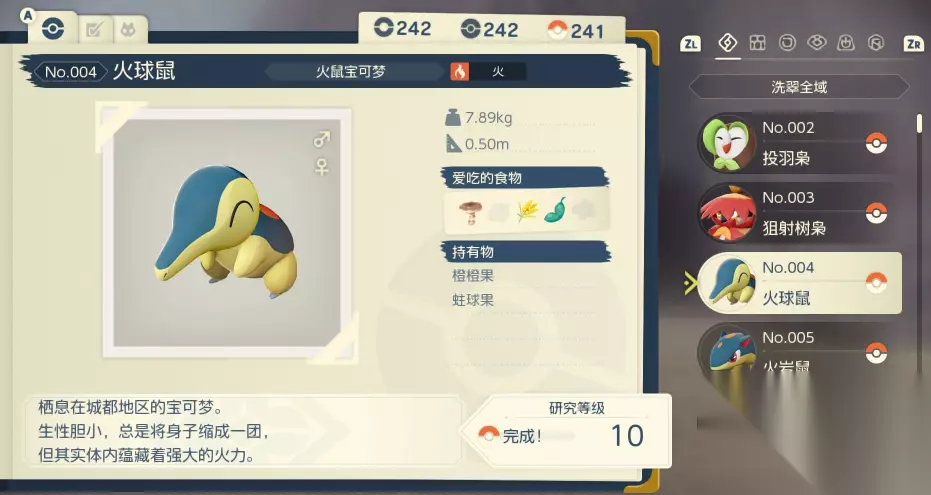Viewport: 931px width, 495px height.
Task: Choose the grid-shaped area filter icon
Action: 757,43
